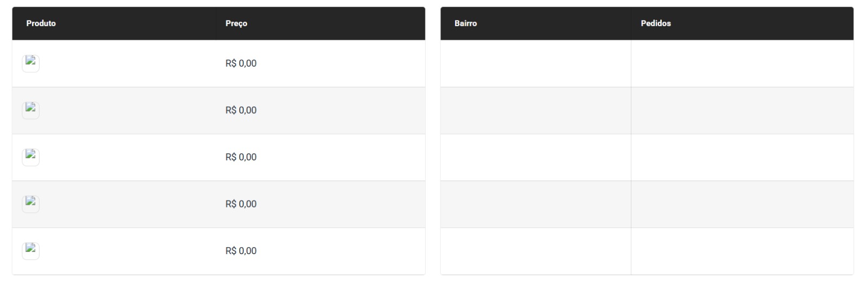The image size is (868, 285).
Task: Select the R$ 0,00 price in second row
Action: 241,110
